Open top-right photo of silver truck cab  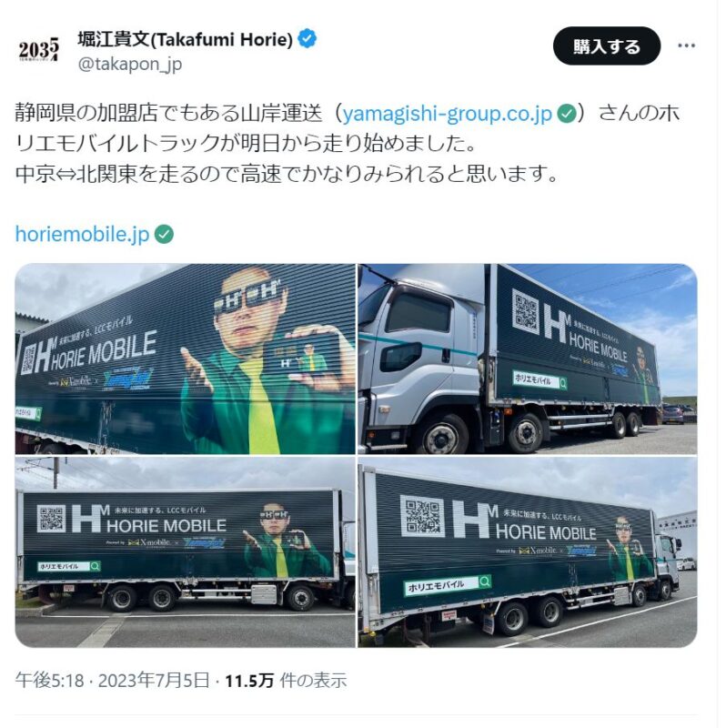(528, 359)
